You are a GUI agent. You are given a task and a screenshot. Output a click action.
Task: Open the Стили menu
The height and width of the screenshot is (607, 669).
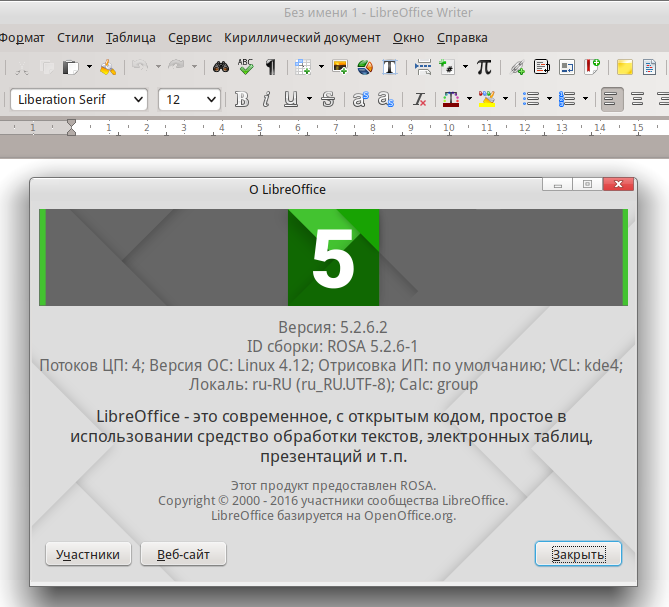point(76,38)
